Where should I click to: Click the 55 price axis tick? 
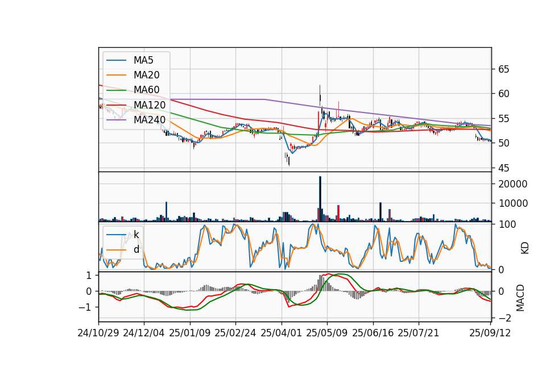503,119
